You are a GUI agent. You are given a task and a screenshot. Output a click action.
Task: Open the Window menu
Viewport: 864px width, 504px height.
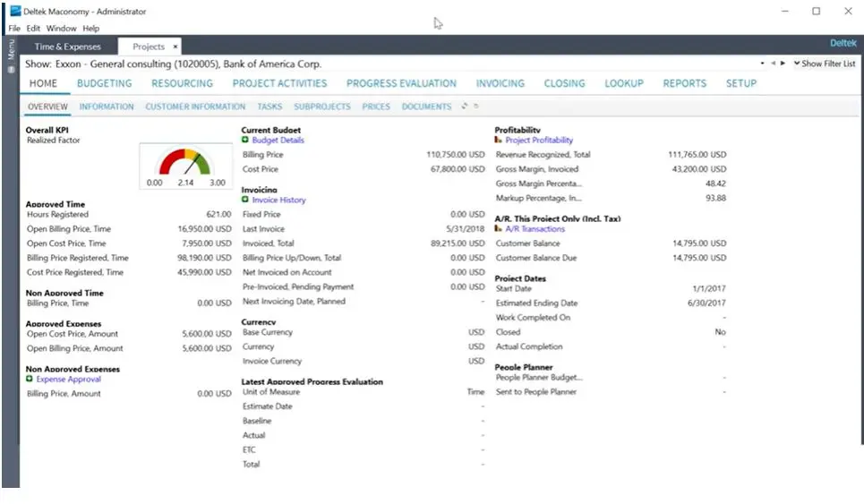tap(62, 29)
